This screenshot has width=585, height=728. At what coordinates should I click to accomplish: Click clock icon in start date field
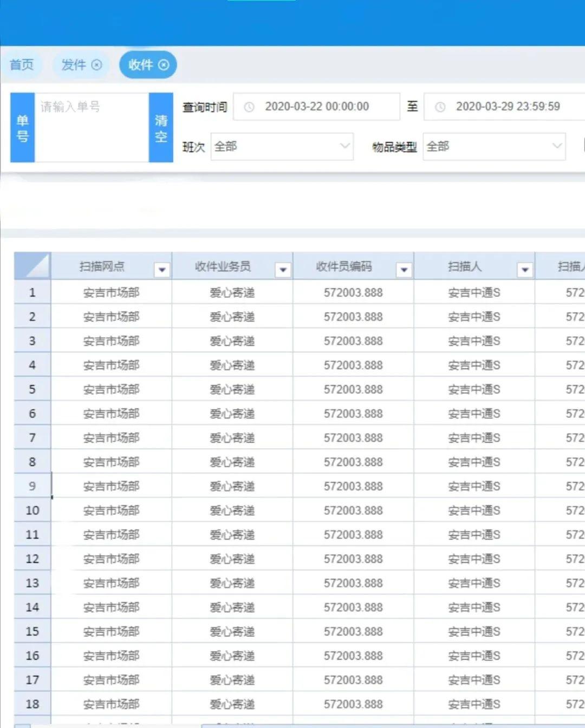[x=249, y=107]
